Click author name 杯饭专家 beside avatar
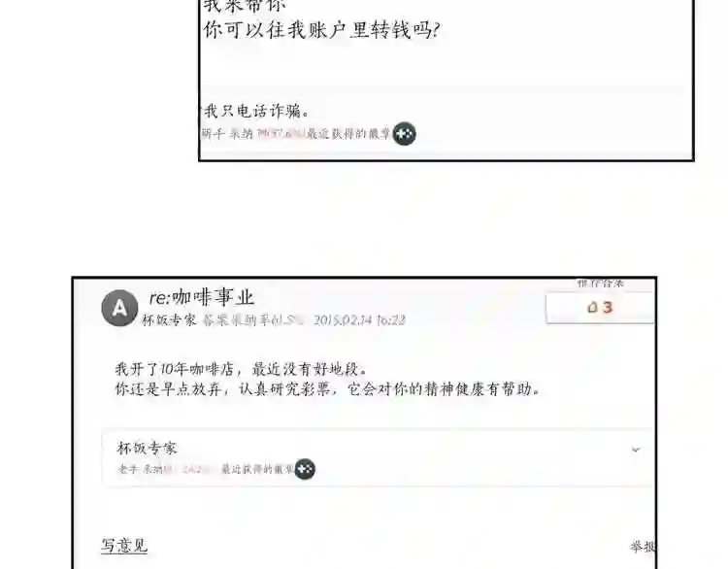The height and width of the screenshot is (569, 728). [x=169, y=320]
